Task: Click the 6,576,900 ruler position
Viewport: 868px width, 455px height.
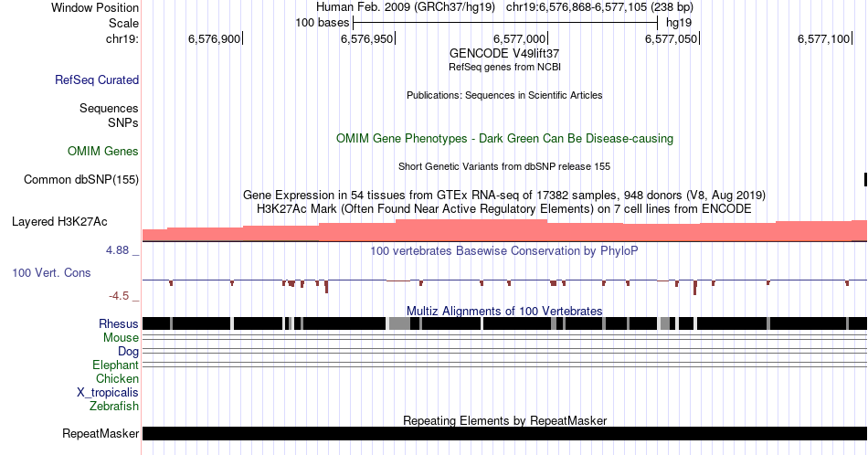Action: click(x=215, y=38)
